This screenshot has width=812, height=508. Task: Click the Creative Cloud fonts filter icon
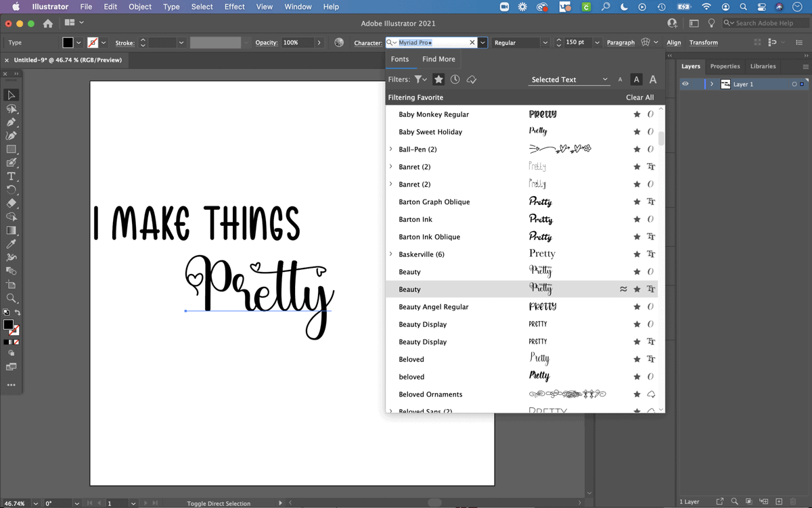472,79
